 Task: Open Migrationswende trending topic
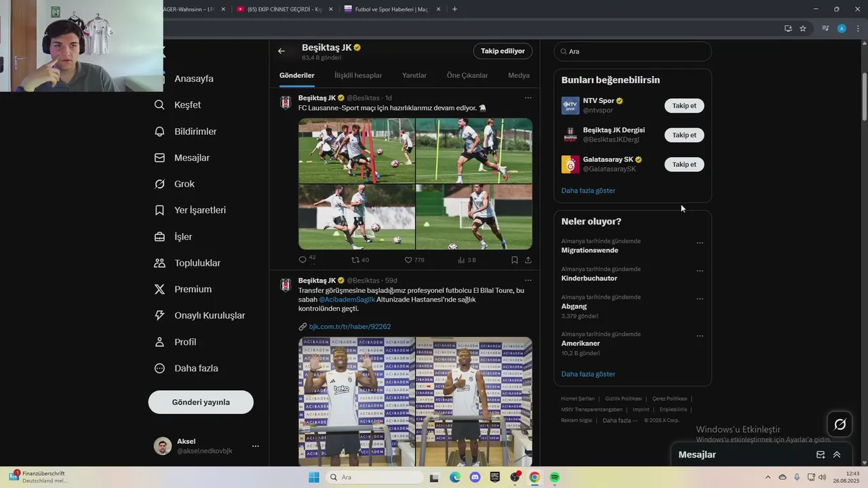590,251
